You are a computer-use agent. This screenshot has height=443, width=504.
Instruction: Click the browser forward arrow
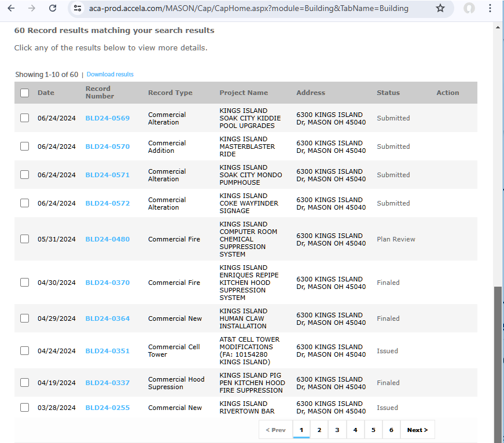tap(32, 8)
